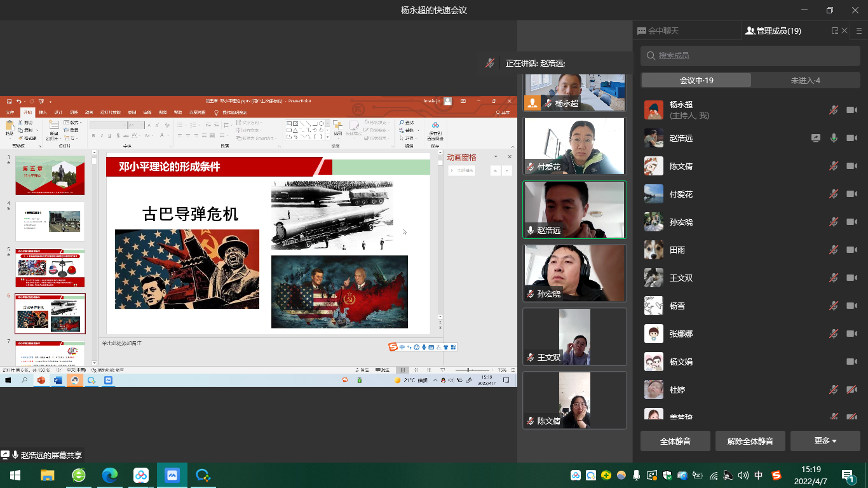Unmute 杜婷's microphone in member list
Image resolution: width=868 pixels, height=488 pixels.
(x=834, y=390)
